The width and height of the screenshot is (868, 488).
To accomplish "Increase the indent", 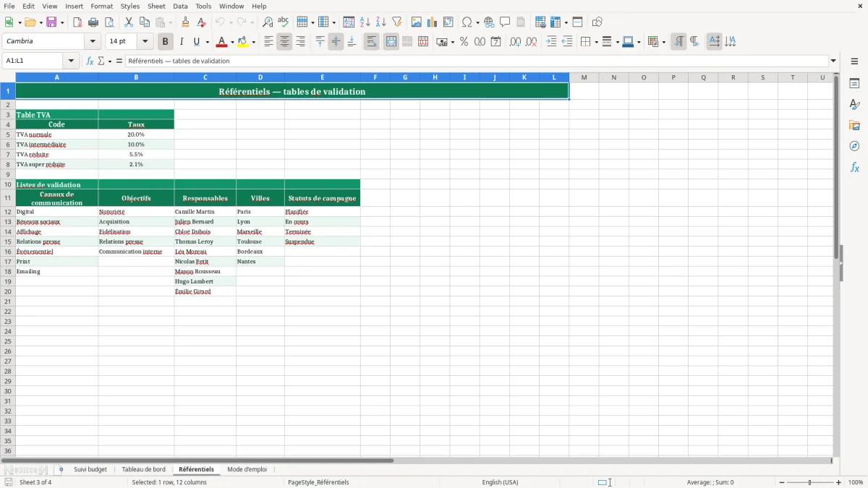I will pyautogui.click(x=551, y=42).
